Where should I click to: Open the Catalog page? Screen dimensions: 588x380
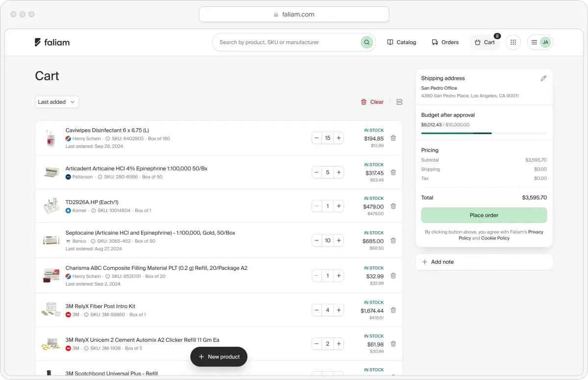click(x=401, y=42)
